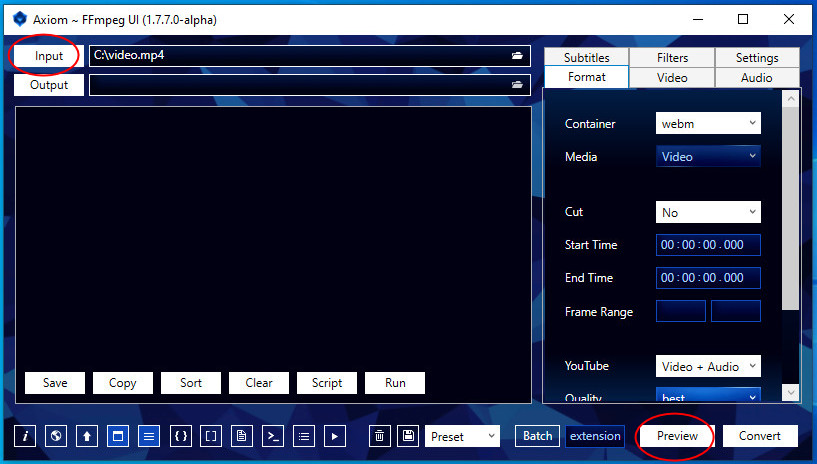Screen dimensions: 817x464
Task: Click the Script button
Action: coord(327,383)
